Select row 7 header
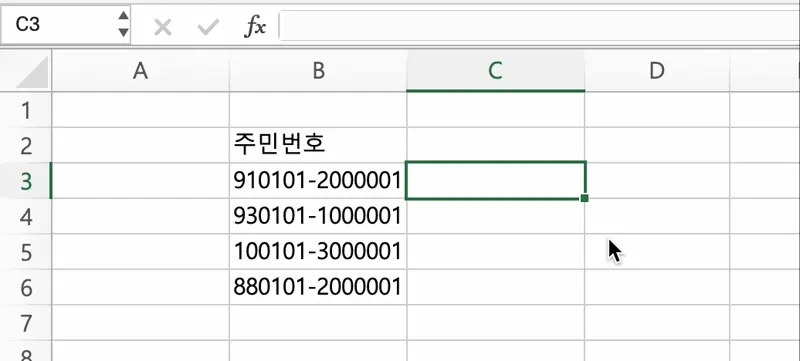The image size is (800, 361). [x=26, y=323]
